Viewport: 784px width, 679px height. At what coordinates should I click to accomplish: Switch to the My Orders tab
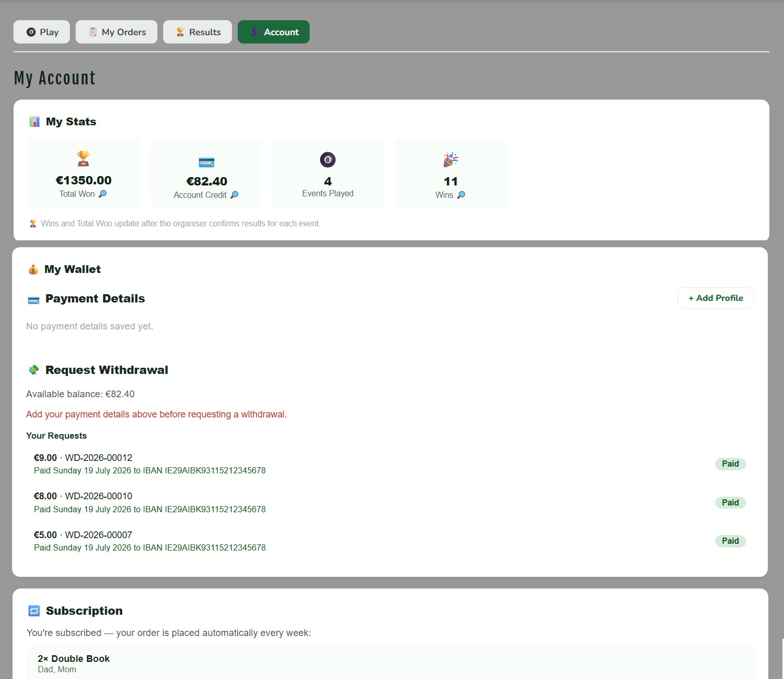click(x=117, y=32)
